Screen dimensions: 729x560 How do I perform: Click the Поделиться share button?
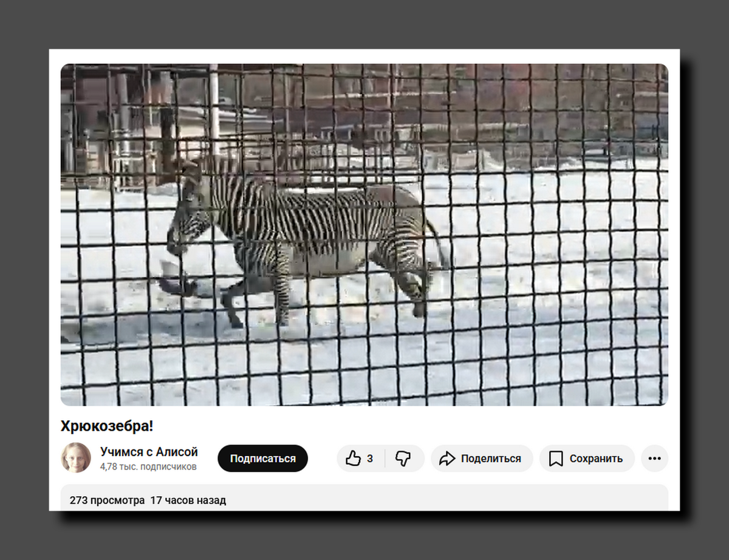(x=482, y=459)
